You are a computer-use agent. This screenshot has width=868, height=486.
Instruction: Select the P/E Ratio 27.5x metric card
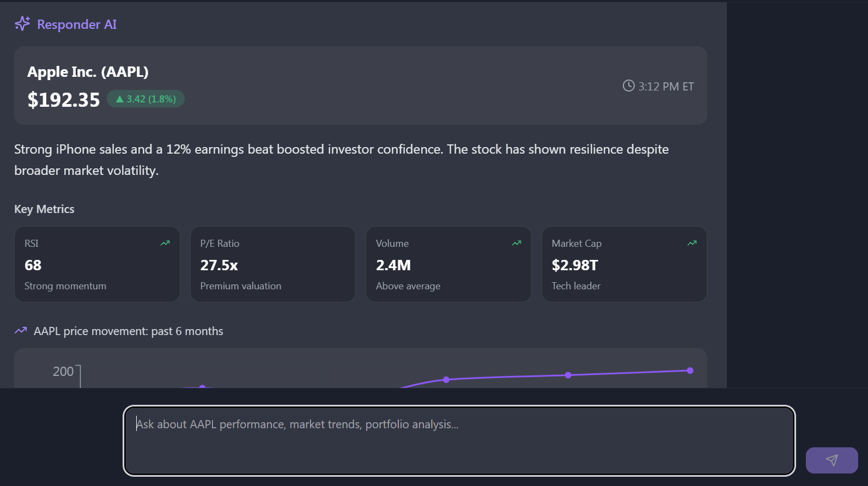tap(273, 264)
